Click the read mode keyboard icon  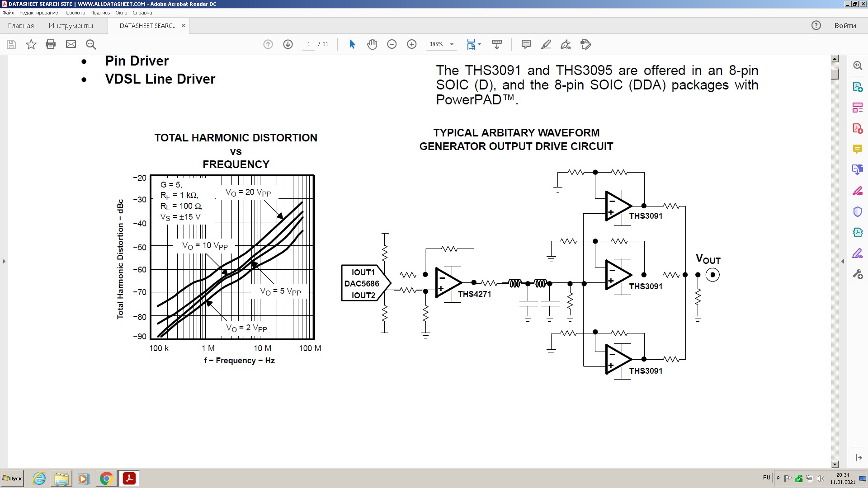coord(497,44)
